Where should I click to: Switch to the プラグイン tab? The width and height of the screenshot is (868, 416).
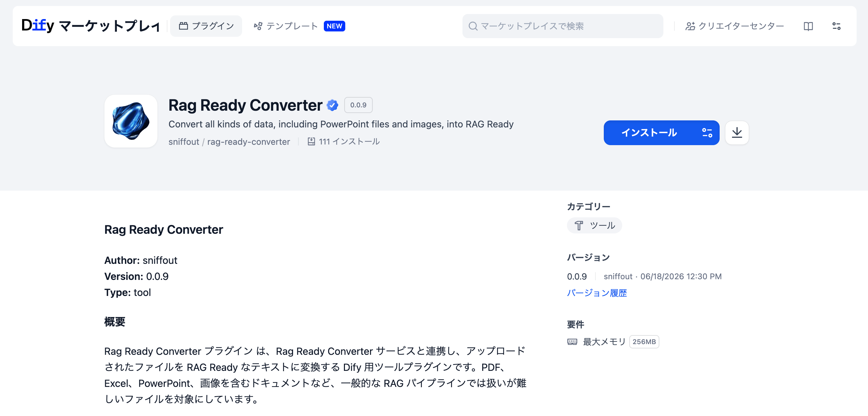pyautogui.click(x=206, y=26)
